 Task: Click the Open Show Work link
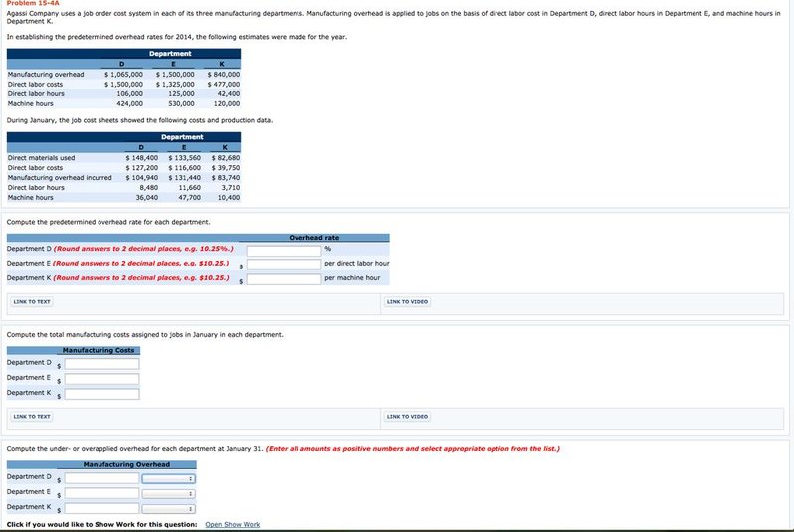(233, 524)
